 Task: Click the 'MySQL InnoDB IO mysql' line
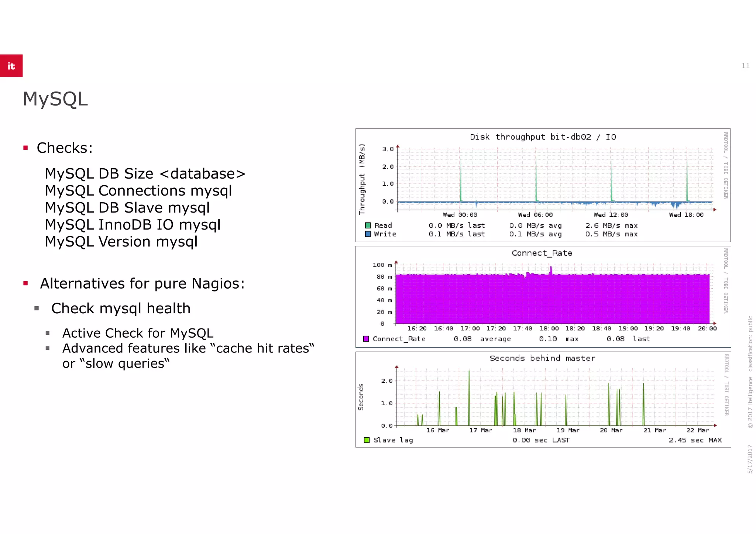(x=133, y=224)
